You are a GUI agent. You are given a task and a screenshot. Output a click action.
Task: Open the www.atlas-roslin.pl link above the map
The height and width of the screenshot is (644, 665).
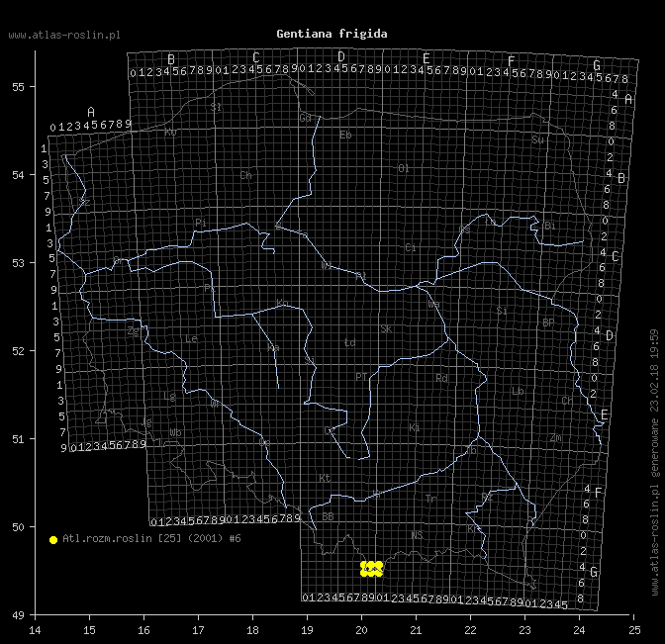[64, 35]
